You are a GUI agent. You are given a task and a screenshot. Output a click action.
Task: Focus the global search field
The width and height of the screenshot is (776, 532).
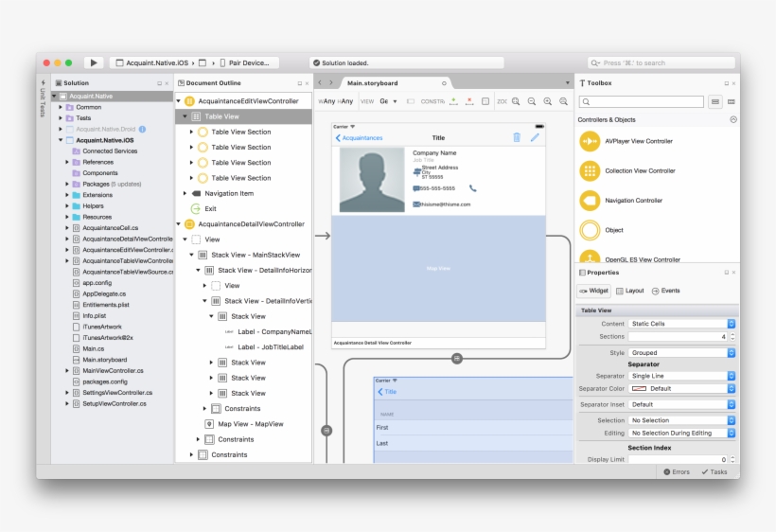tap(661, 62)
